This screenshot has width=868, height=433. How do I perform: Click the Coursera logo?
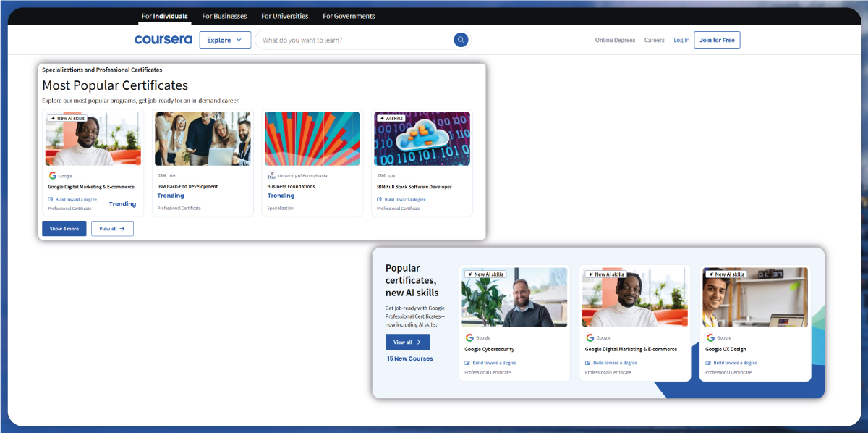tap(163, 40)
